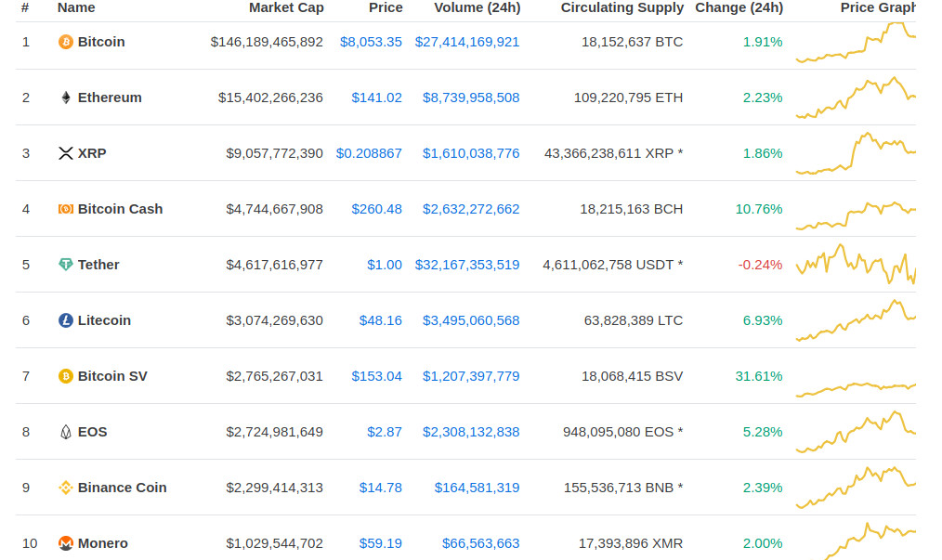Open the Bitcoin name link
This screenshot has height=560, width=942.
pyautogui.click(x=101, y=42)
